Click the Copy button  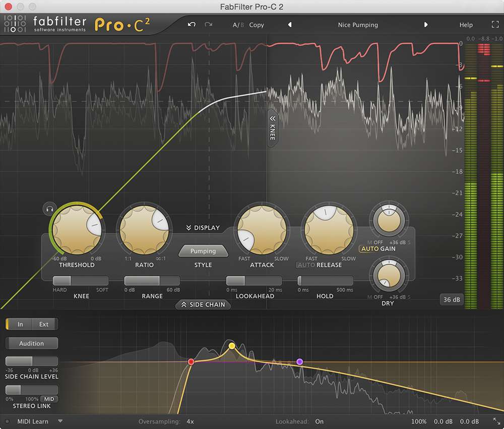coord(257,25)
